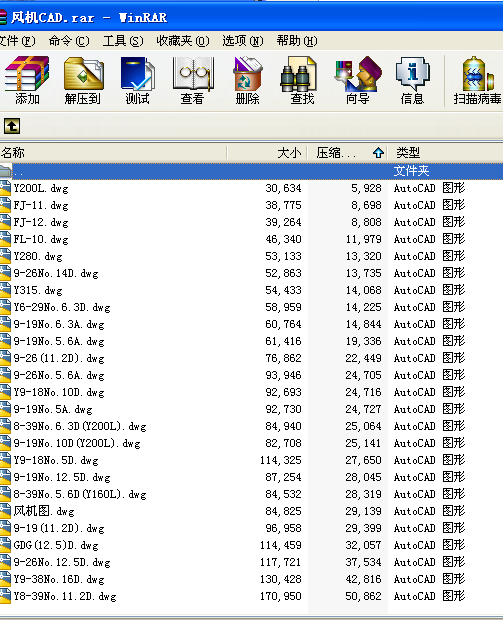Click the dwg file icon beside GDG(12.5)D.dwg
Image resolution: width=503 pixels, height=620 pixels.
tap(6, 545)
